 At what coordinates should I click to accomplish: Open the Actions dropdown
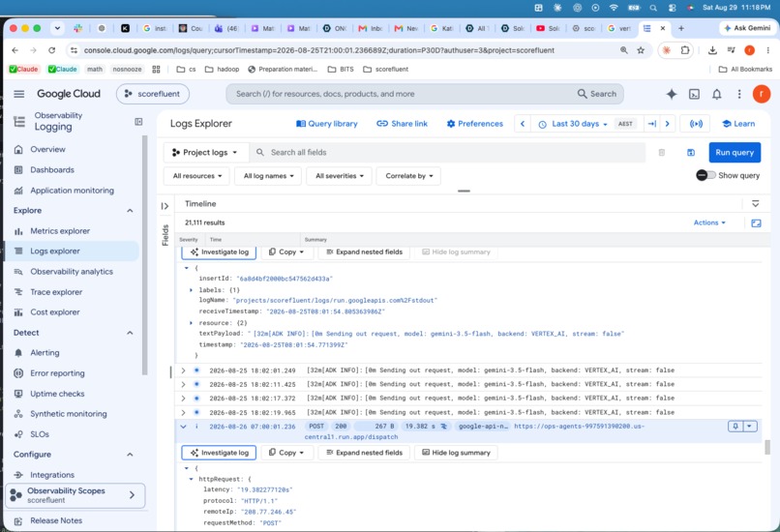click(x=710, y=222)
